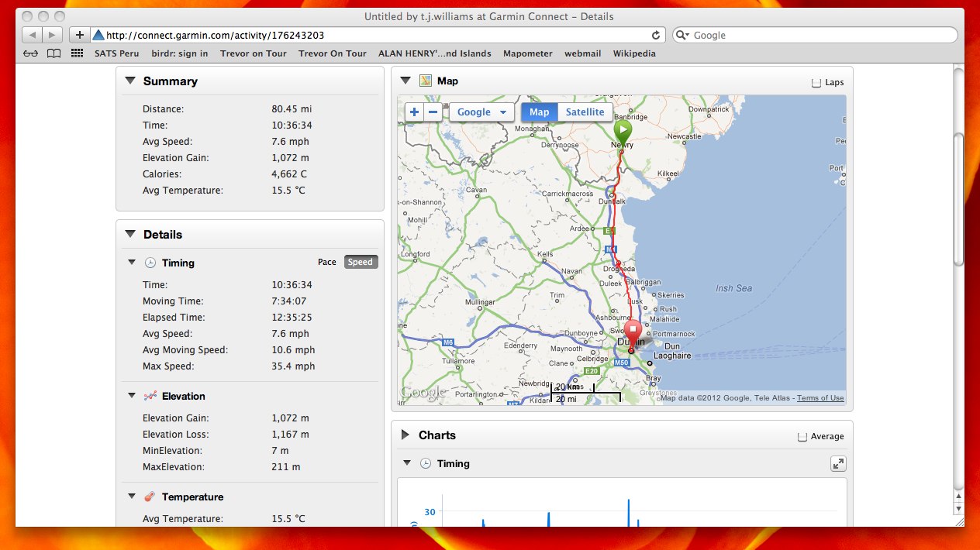
Task: Reload the page in the address bar
Action: click(x=656, y=35)
